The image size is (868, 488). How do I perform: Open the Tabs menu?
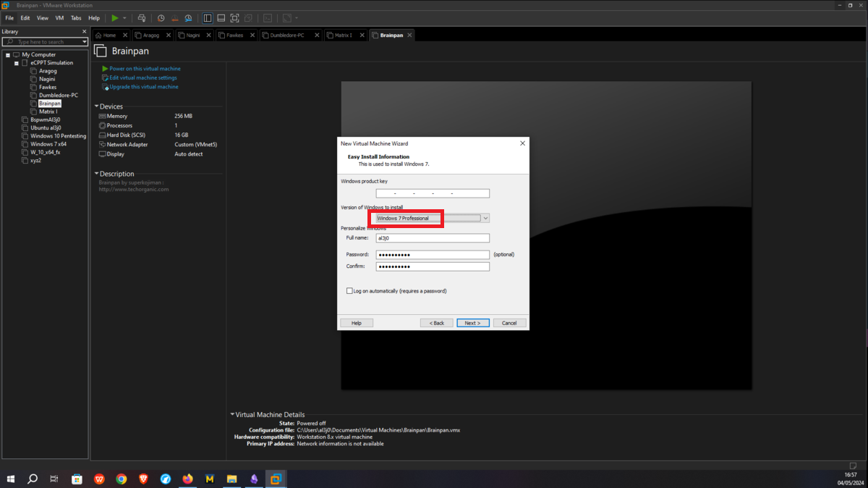click(x=76, y=18)
